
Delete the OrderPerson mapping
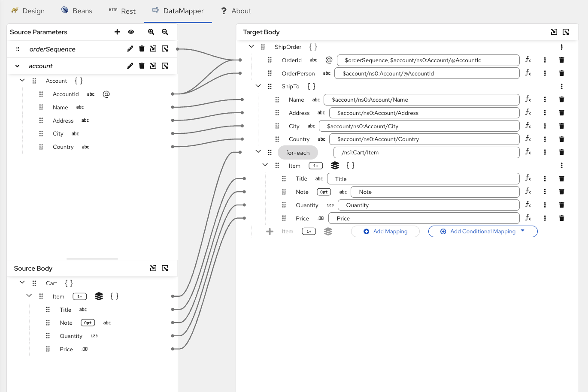click(561, 73)
